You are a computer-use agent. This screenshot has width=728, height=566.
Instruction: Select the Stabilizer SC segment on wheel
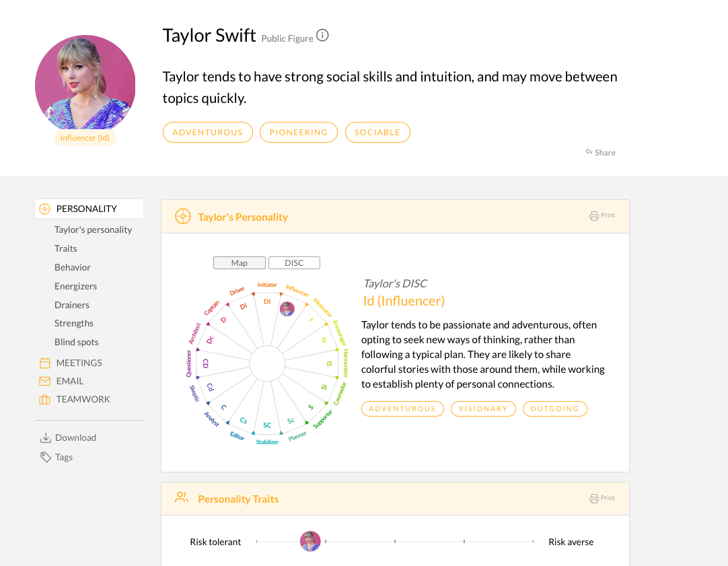click(267, 425)
